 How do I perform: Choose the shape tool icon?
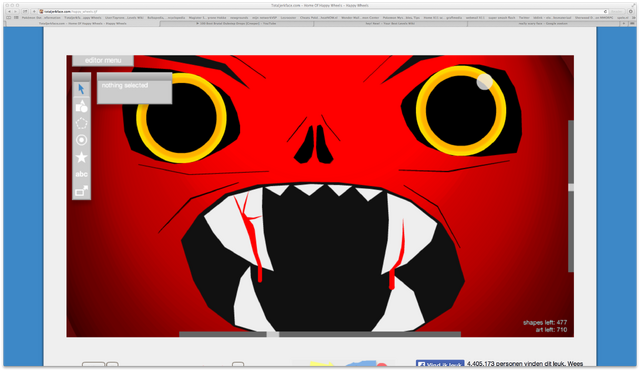[x=81, y=107]
